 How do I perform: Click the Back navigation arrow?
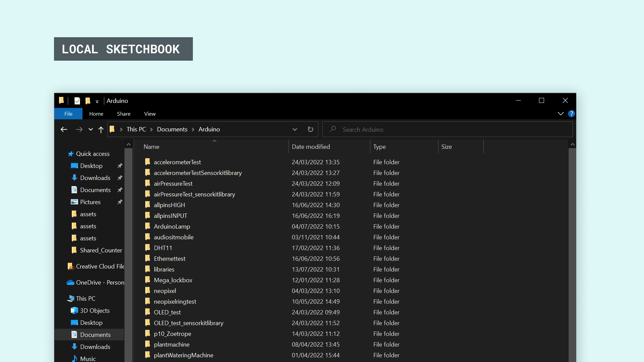pos(64,129)
